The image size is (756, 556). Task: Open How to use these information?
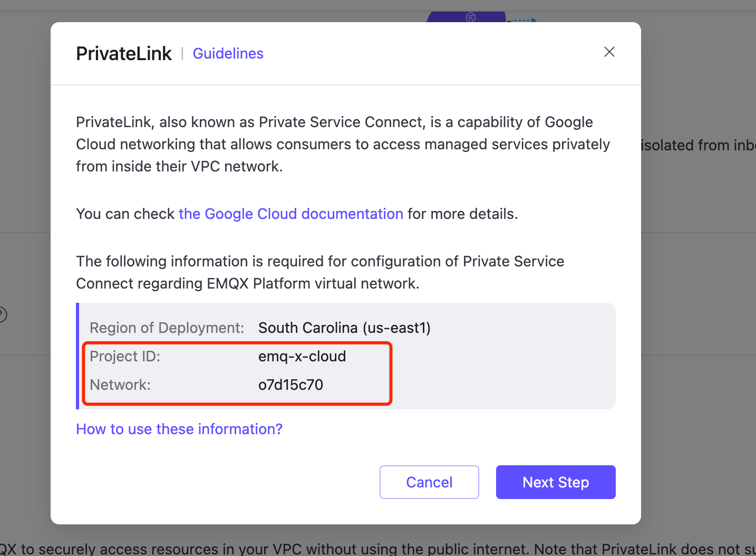pyautogui.click(x=179, y=429)
